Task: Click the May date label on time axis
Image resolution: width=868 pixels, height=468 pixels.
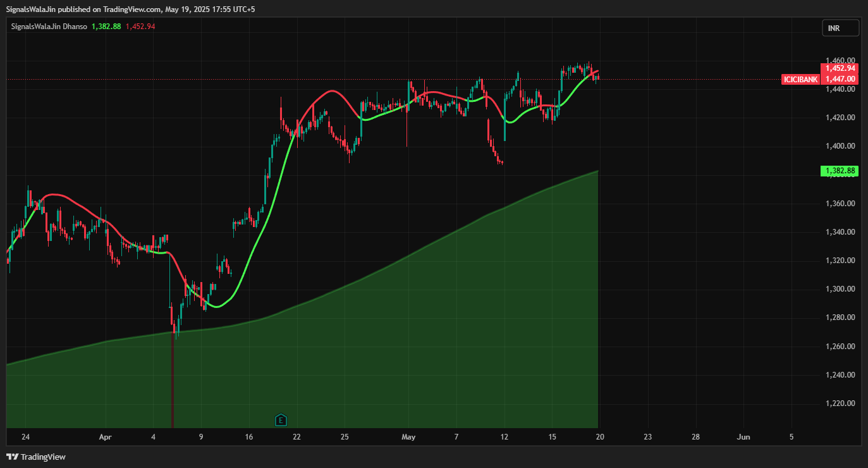Action: point(408,437)
